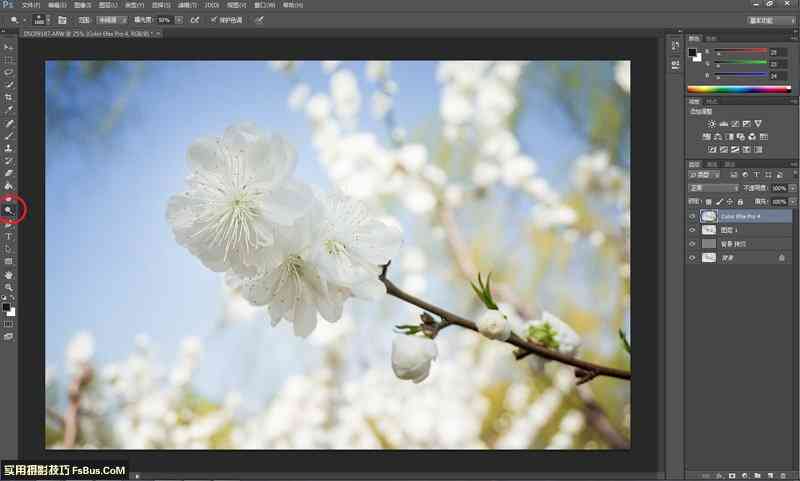
Task: Click the Brightness/Contrast adjustment icon
Action: 712,123
